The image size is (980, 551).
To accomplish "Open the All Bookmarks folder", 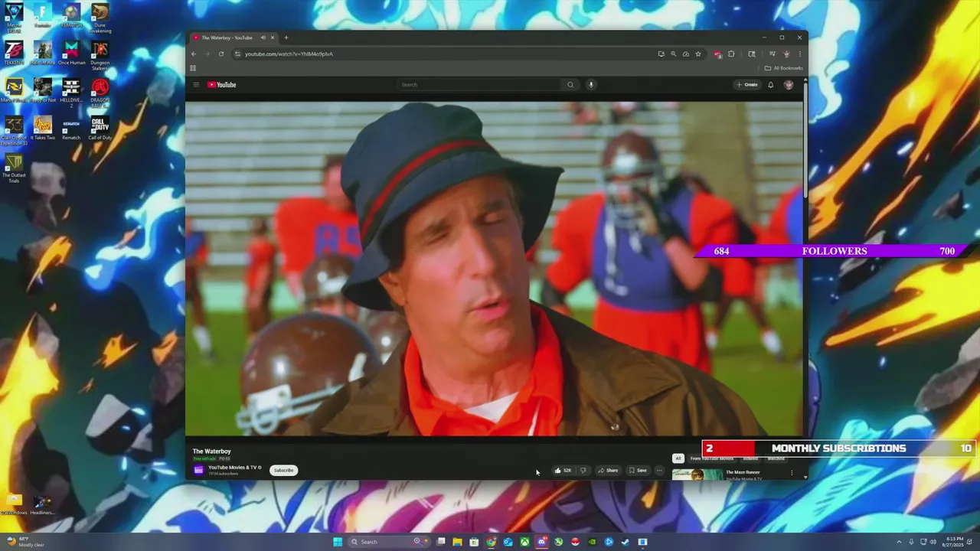I will [784, 68].
